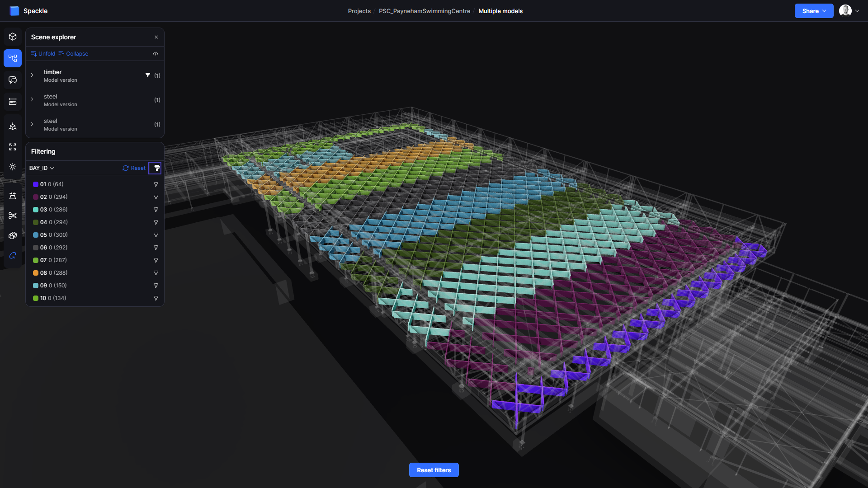This screenshot has height=488, width=868.
Task: Go to PSC_PaynehamSwimmingCentre breadcrumb
Action: tap(424, 11)
